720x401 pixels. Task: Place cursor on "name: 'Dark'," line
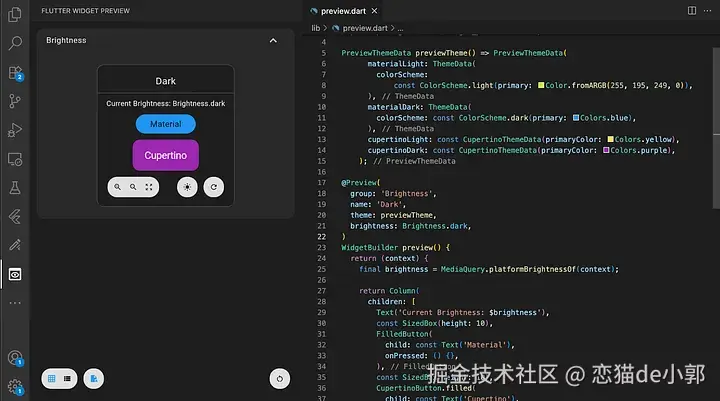pyautogui.click(x=378, y=204)
